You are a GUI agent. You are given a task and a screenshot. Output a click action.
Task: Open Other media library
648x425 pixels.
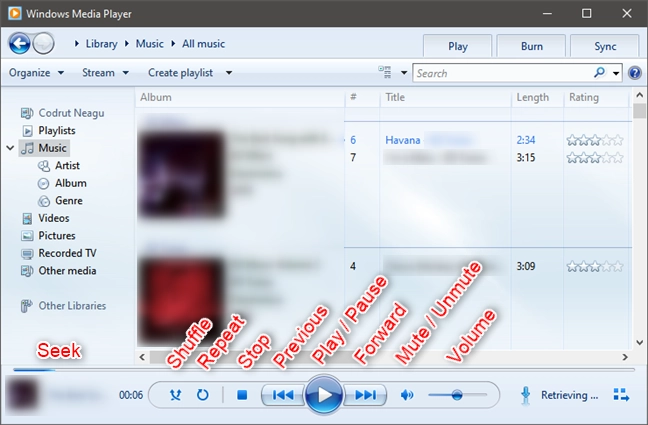[59, 271]
